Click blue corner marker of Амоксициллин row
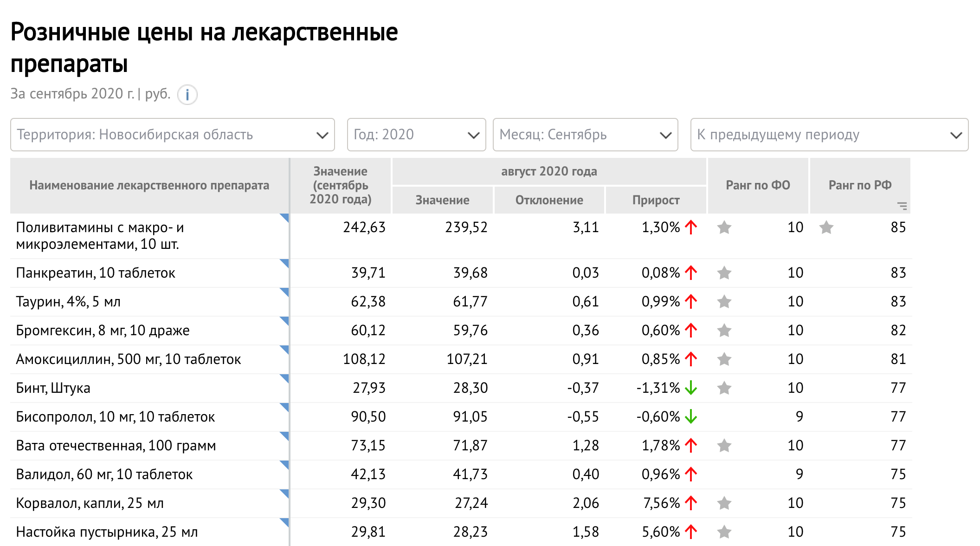 pyautogui.click(x=285, y=349)
